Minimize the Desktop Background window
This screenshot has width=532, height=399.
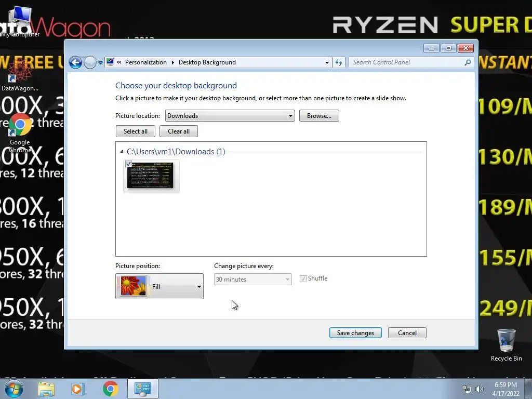coord(431,48)
